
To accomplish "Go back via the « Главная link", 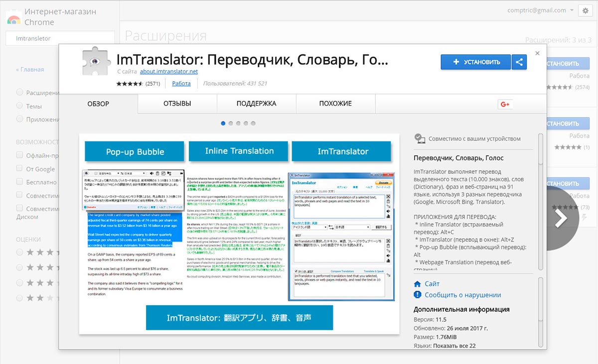I will 30,70.
